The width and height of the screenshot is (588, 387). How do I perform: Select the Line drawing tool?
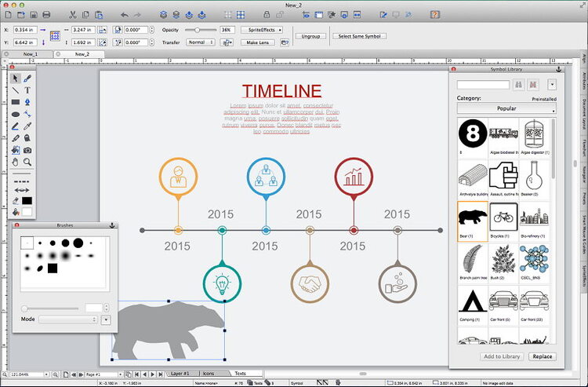[16, 90]
